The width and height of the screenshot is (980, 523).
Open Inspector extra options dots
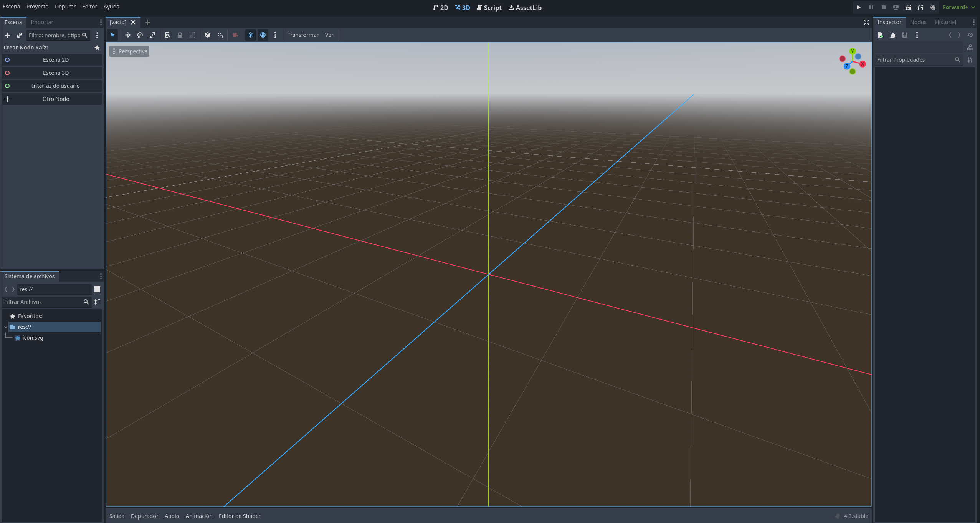point(917,35)
